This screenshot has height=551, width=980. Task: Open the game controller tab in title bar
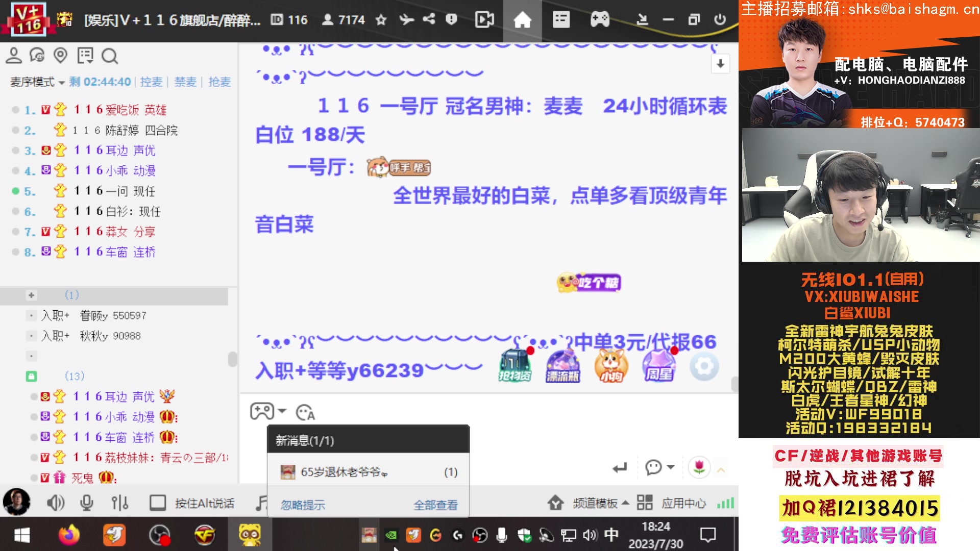(600, 20)
